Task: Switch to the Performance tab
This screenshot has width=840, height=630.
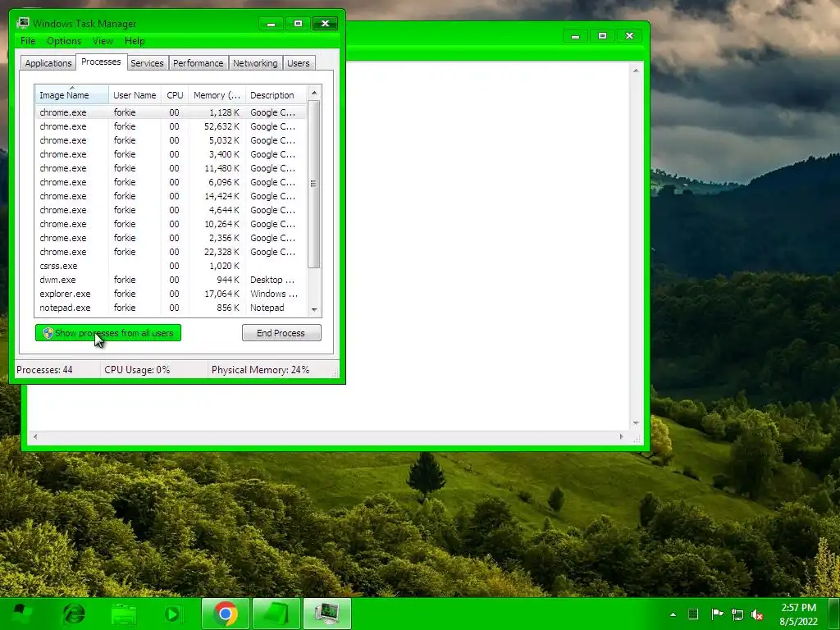Action: (199, 63)
